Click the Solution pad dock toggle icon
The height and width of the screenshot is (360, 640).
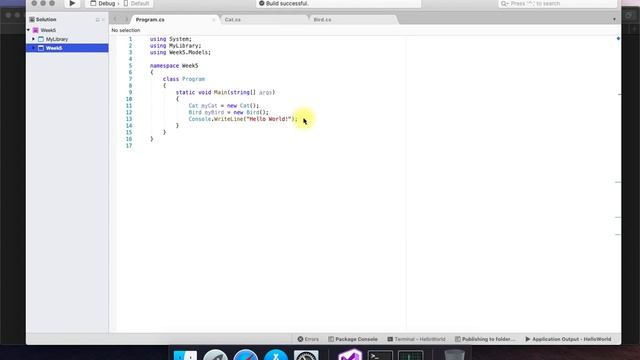click(x=98, y=20)
